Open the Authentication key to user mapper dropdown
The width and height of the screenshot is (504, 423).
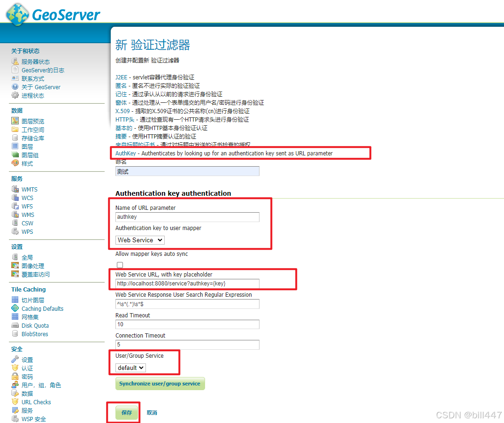click(139, 240)
